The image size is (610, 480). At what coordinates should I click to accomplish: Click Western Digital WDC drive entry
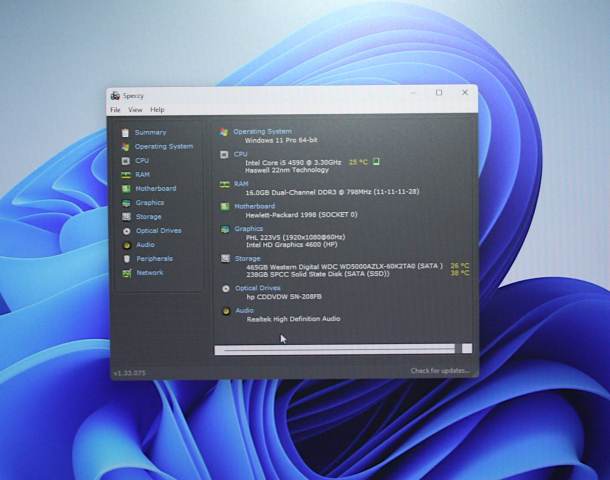pos(344,267)
